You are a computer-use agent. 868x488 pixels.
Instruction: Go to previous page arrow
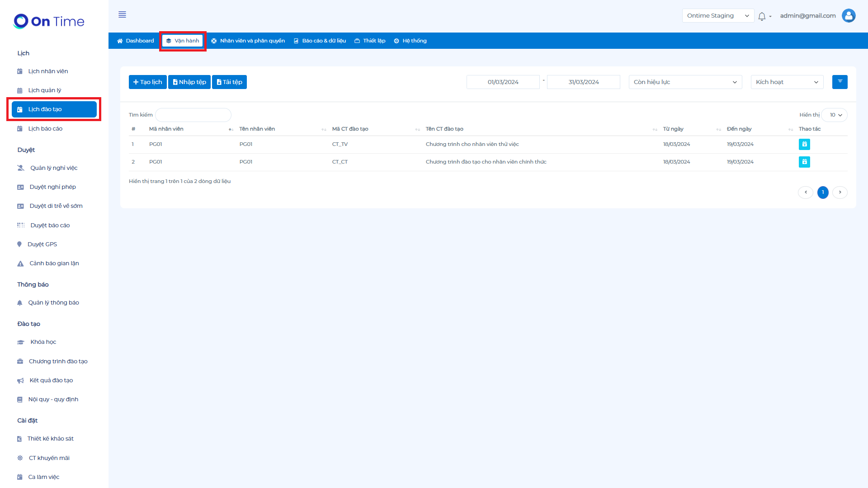(x=805, y=192)
